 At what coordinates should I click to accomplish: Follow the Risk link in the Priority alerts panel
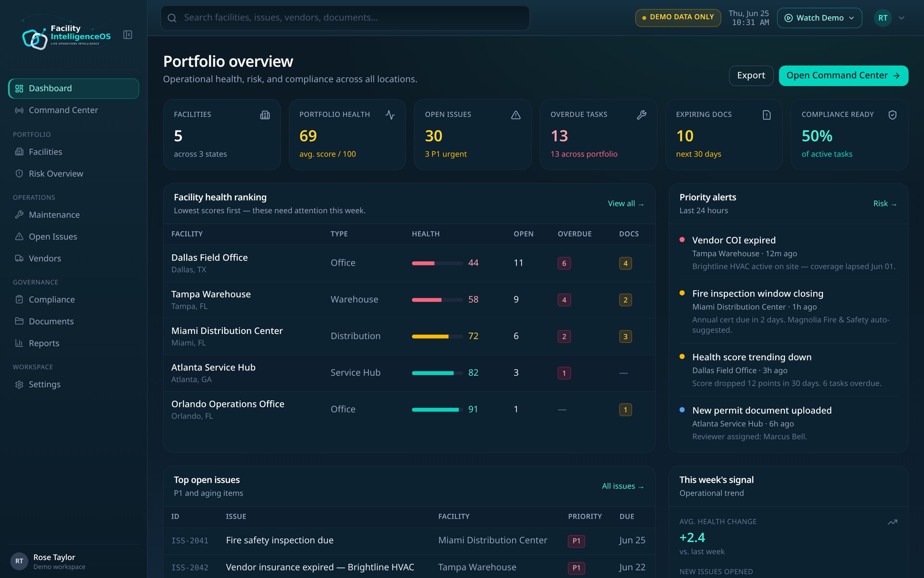885,204
